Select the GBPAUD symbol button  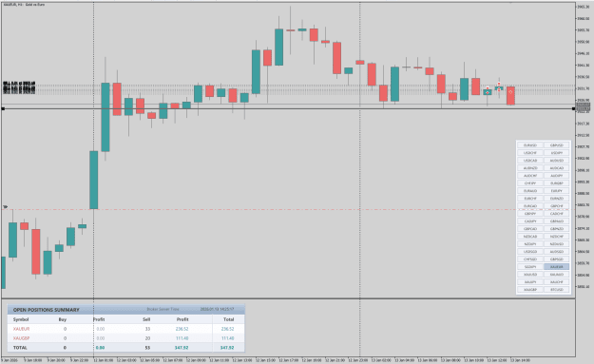point(556,220)
